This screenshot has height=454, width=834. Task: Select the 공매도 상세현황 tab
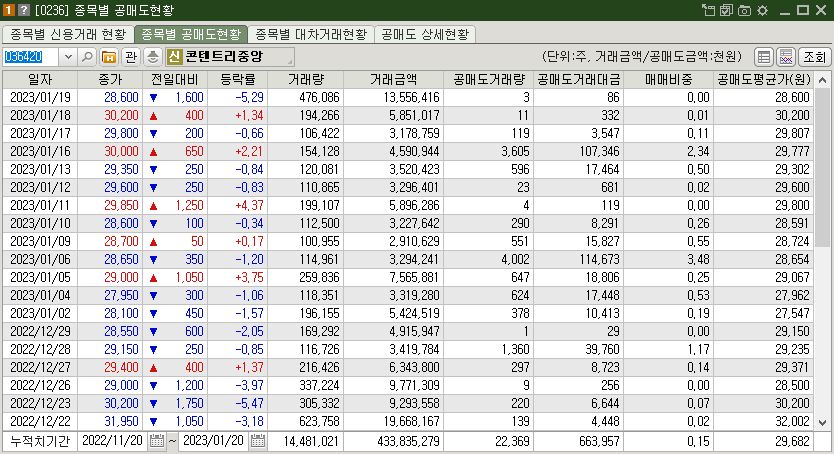(425, 35)
